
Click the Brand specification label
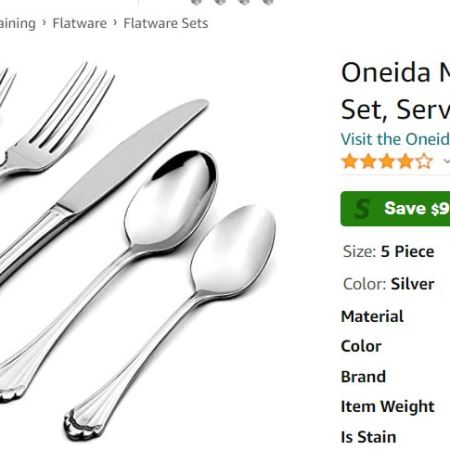click(x=363, y=377)
